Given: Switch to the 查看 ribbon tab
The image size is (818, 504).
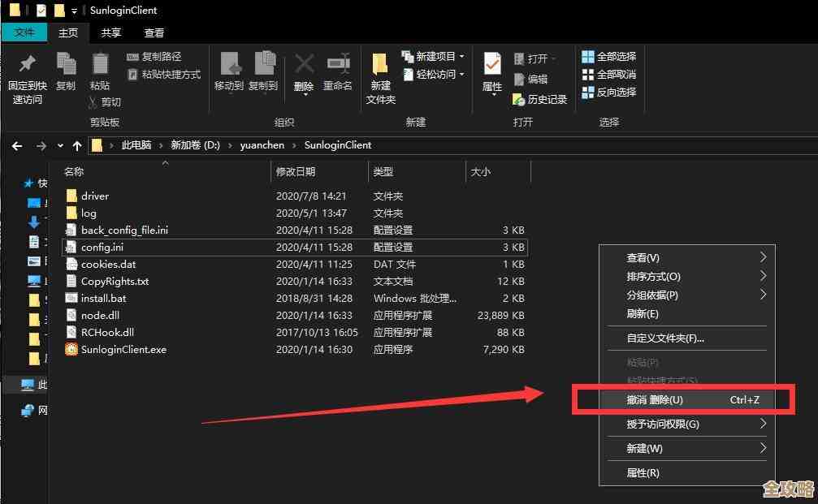Looking at the screenshot, I should (154, 33).
